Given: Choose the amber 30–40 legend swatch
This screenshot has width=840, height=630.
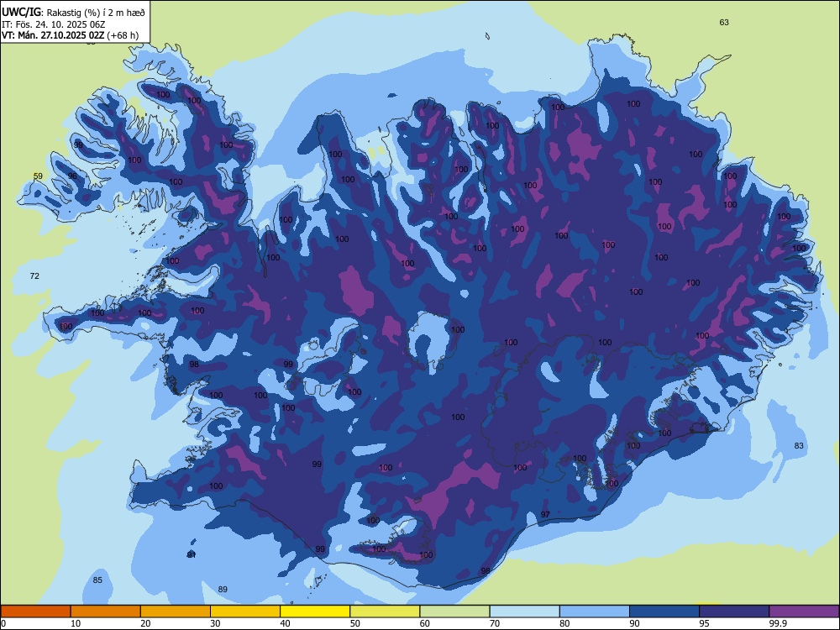Looking at the screenshot, I should [245, 612].
